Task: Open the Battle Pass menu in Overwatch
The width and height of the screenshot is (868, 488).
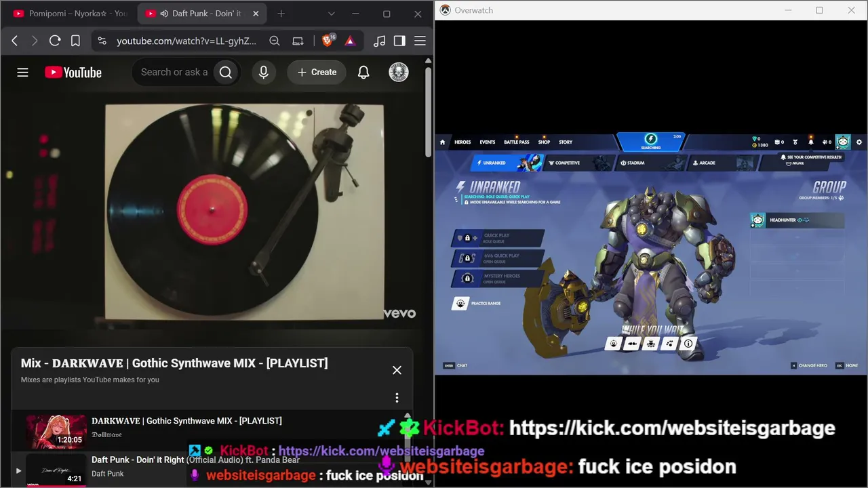Action: (x=517, y=142)
